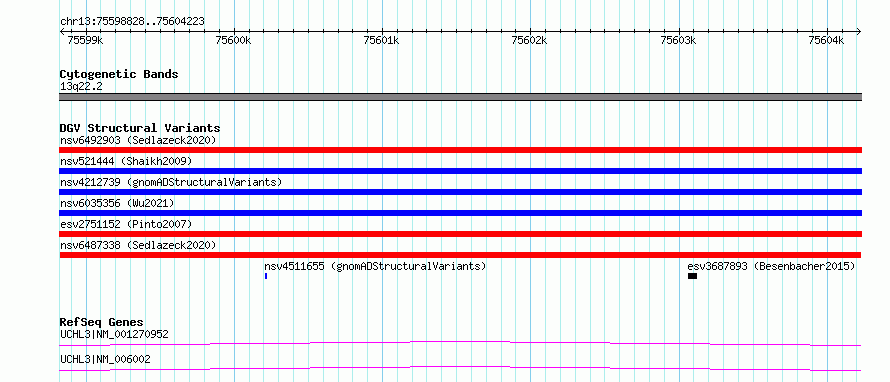Click the magenta UCHL3 NM_006002 transcript line
The image size is (890, 382).
460,368
